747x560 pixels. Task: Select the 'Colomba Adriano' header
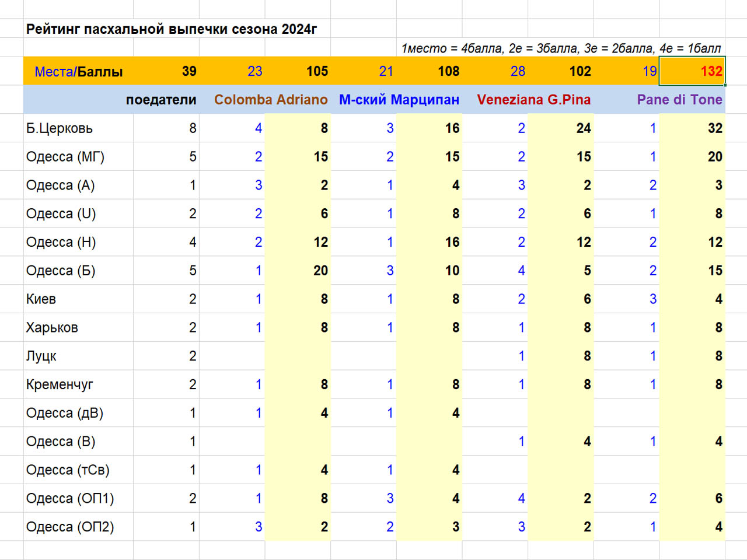pyautogui.click(x=271, y=100)
